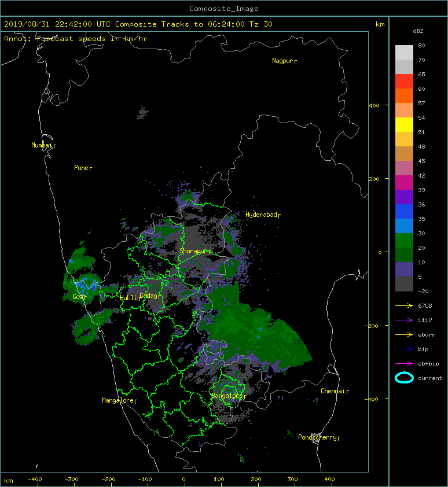The width and height of the screenshot is (448, 487).
Task: Select the Gadag label
Action: coord(149,296)
